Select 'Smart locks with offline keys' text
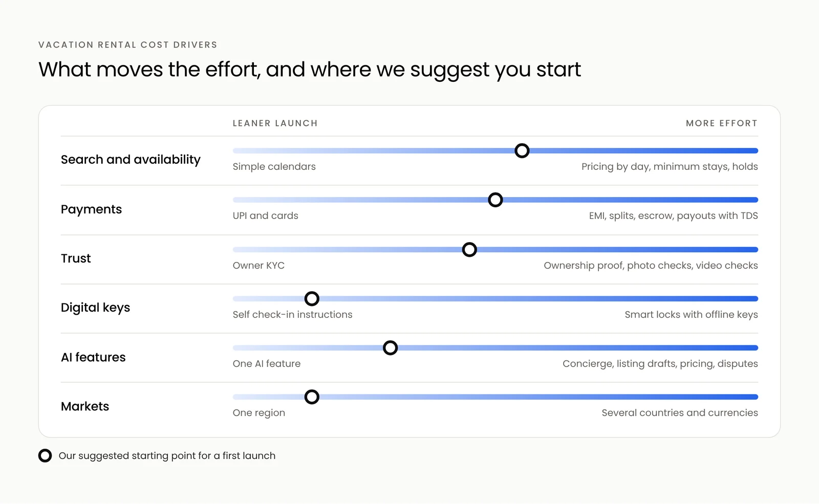819x504 pixels. (x=692, y=315)
